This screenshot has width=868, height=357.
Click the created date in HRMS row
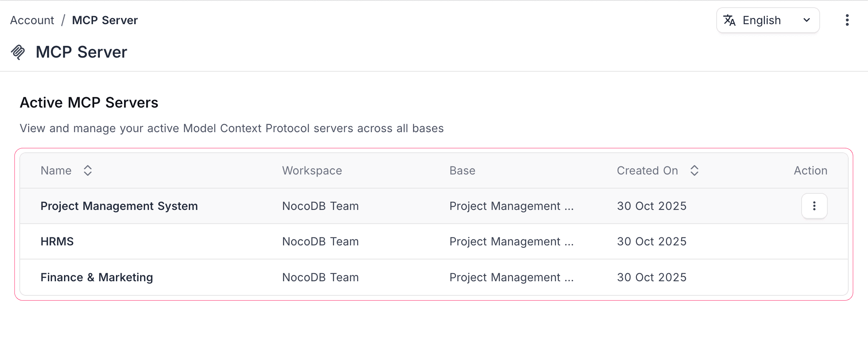(651, 241)
